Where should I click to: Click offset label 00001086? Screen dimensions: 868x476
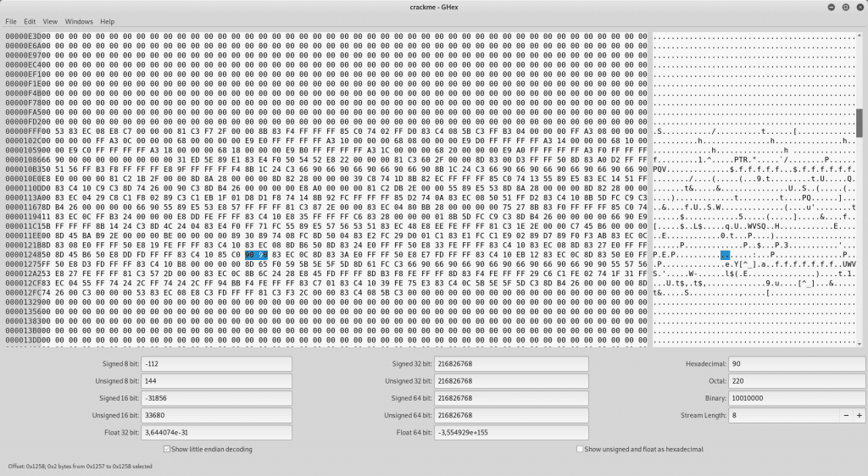pyautogui.click(x=23, y=160)
